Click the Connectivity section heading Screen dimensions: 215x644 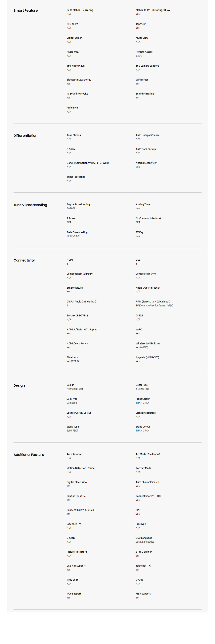tap(24, 260)
